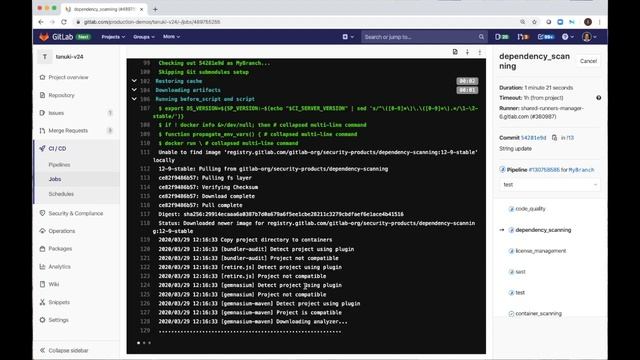Image resolution: width=640 pixels, height=360 pixels.
Task: Cancel the running job
Action: pyautogui.click(x=588, y=61)
